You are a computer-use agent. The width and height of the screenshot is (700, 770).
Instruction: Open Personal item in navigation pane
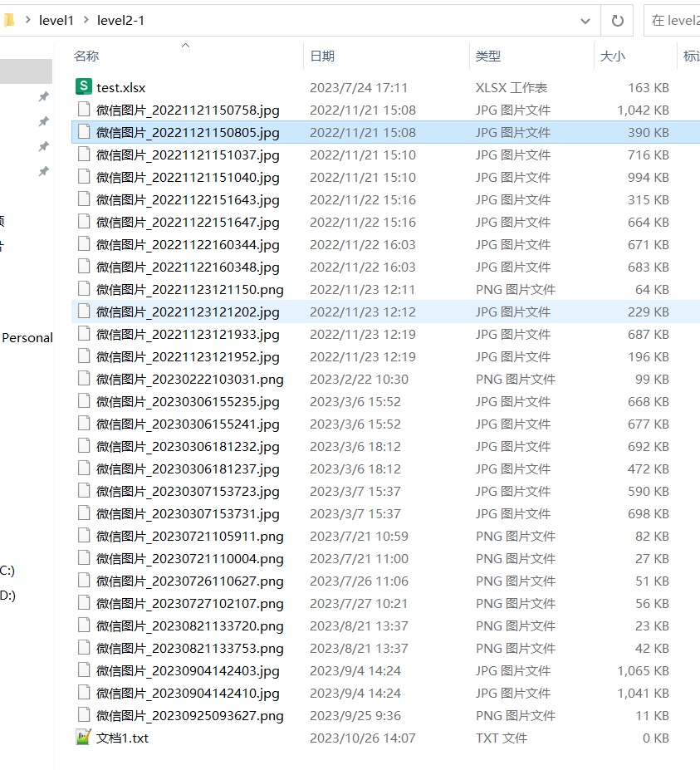(x=27, y=338)
